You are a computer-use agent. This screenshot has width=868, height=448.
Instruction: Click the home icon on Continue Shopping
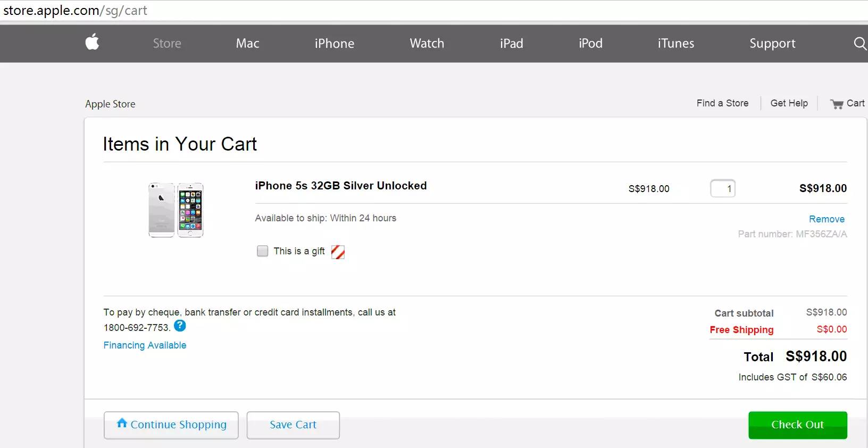tap(122, 423)
